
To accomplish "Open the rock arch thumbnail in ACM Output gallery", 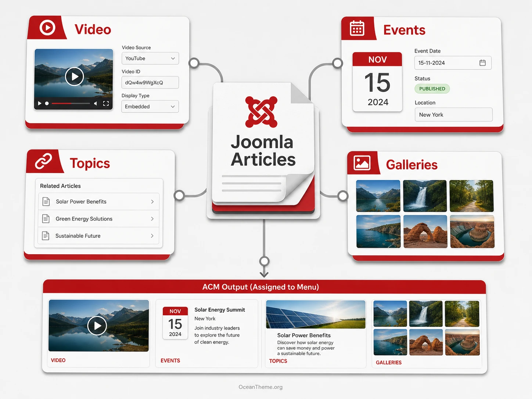I will [x=426, y=342].
